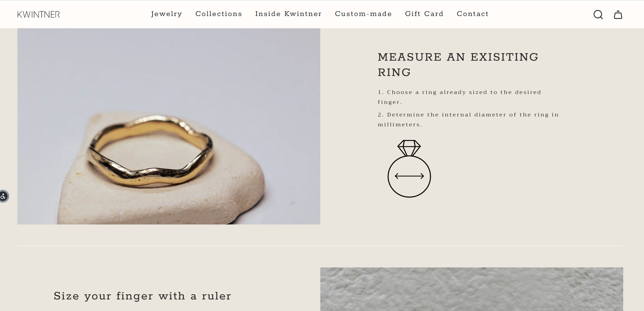Click step 2 internal diameter text
The height and width of the screenshot is (311, 644).
click(x=468, y=120)
